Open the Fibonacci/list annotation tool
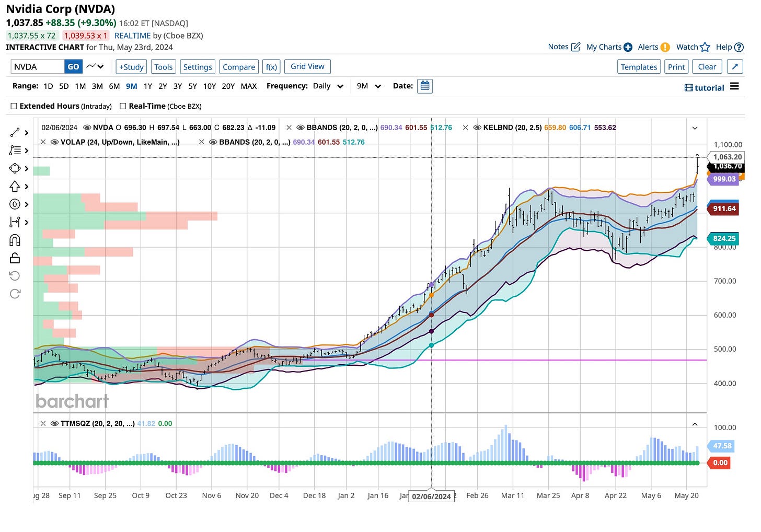 pyautogui.click(x=15, y=151)
